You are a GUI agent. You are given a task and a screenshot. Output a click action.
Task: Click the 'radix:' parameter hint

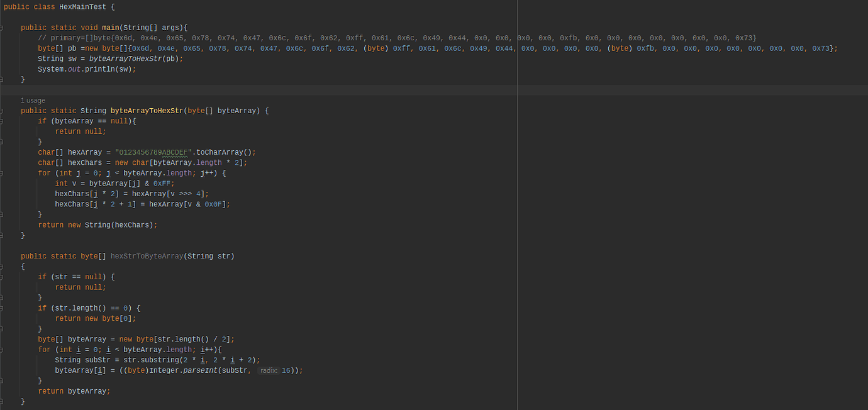(268, 370)
